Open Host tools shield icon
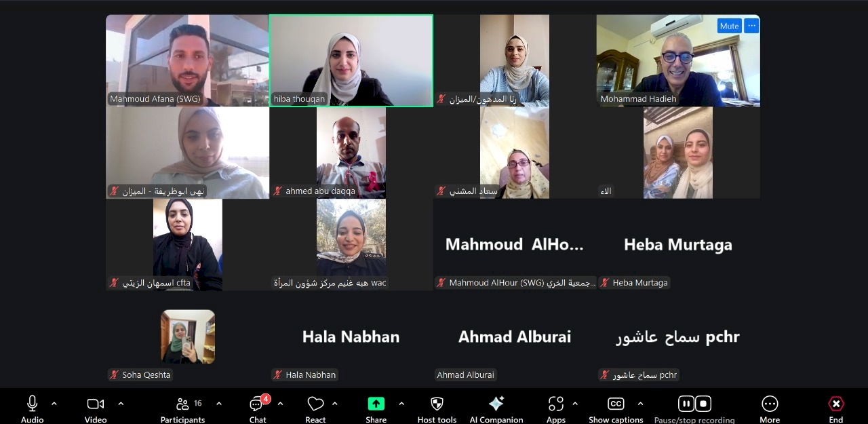Screen dimensions: 868x424 click(x=437, y=404)
